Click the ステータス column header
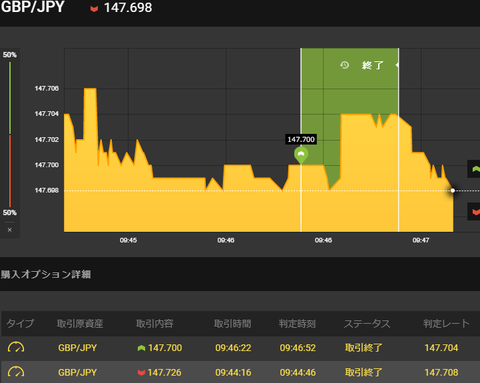480x383 pixels. (367, 323)
